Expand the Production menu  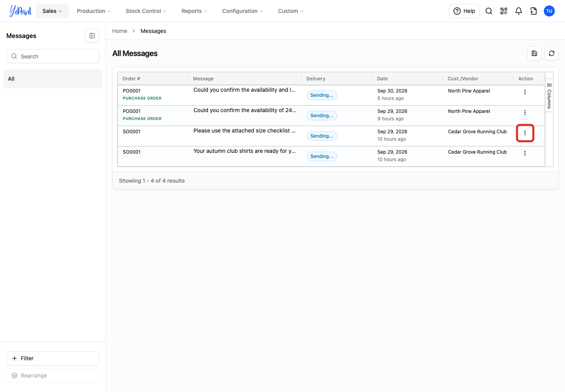(94, 11)
